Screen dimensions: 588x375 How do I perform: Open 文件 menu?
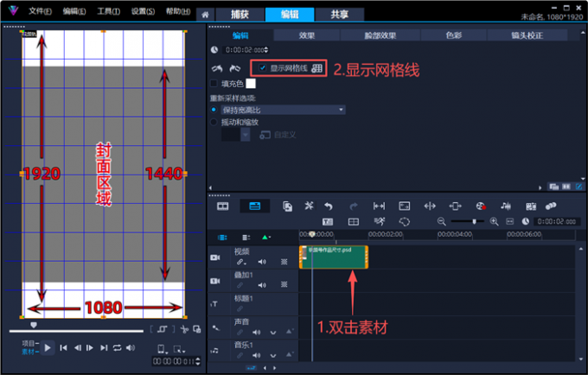(40, 11)
